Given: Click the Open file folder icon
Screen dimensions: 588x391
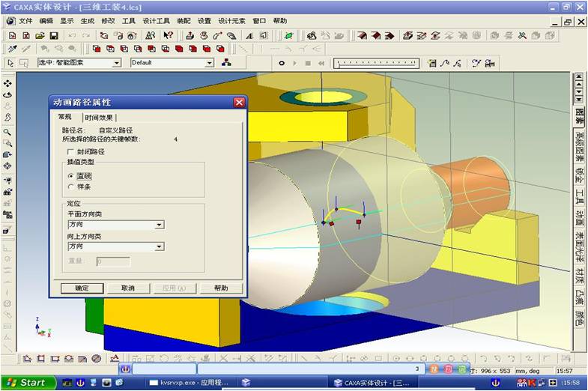Looking at the screenshot, I should pos(40,35).
